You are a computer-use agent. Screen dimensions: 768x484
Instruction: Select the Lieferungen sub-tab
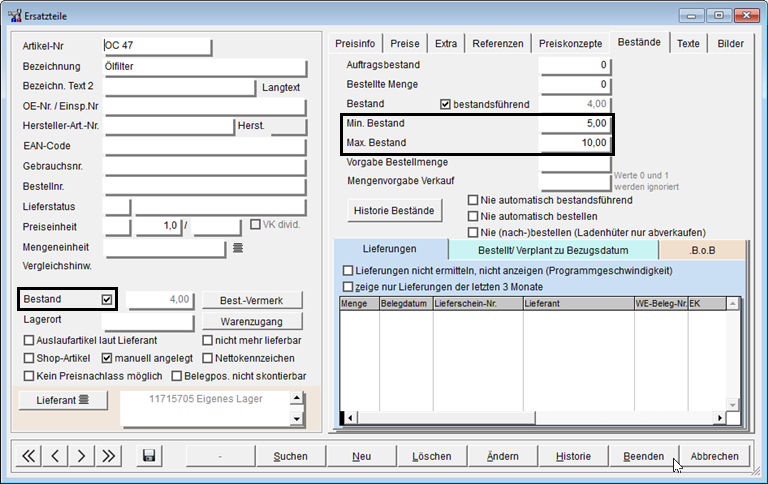point(390,249)
